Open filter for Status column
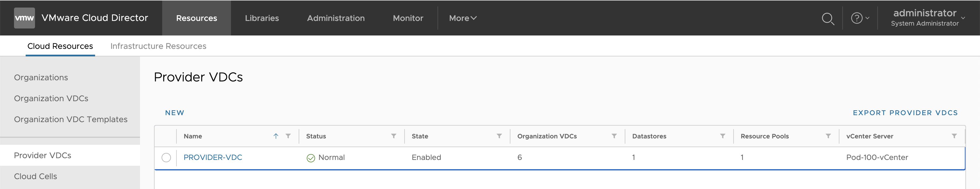980x189 pixels. 394,136
